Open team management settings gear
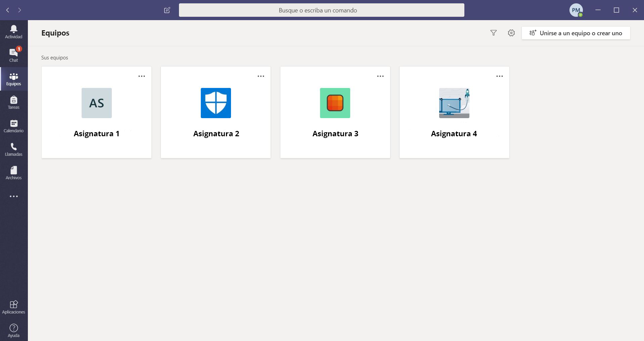Screen dimensions: 644x341 (511, 33)
